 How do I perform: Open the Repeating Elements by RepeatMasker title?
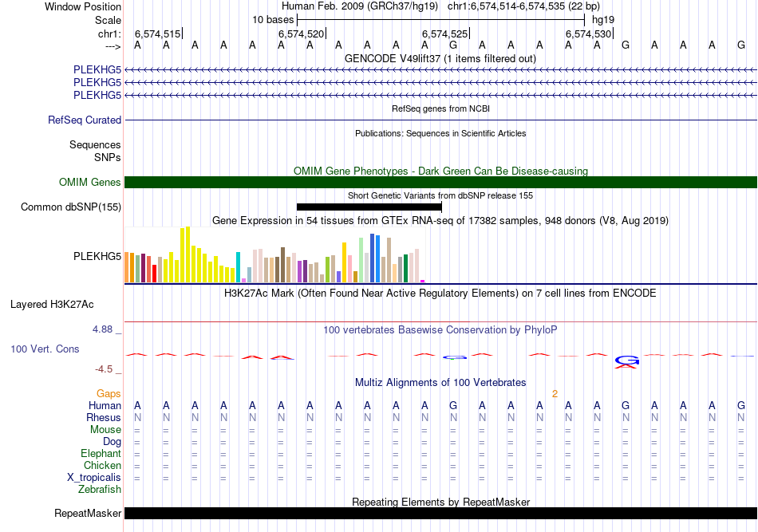pos(440,502)
